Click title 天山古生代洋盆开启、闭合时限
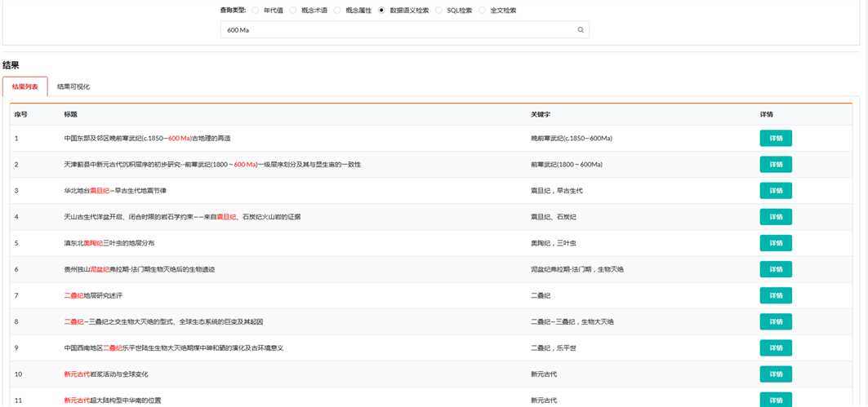868x407 pixels. click(182, 217)
